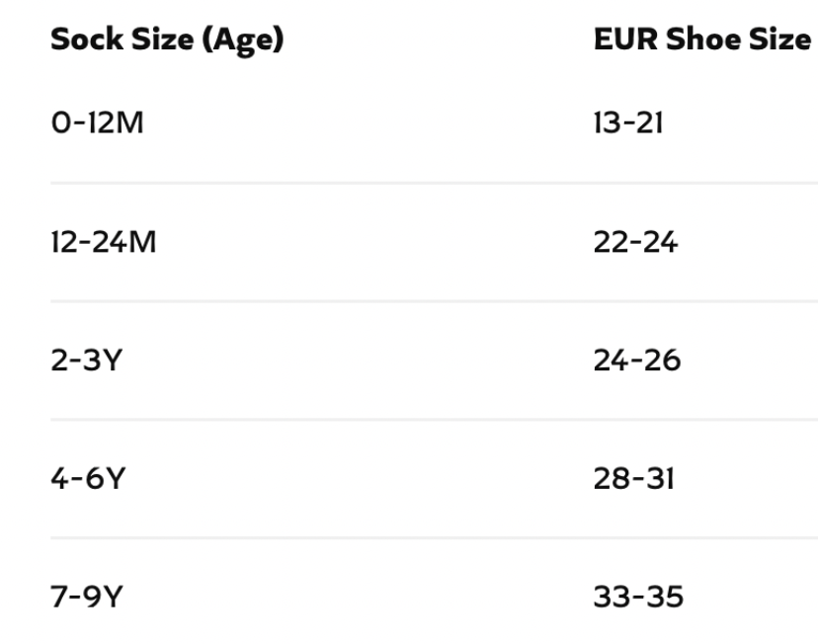Select the 7-9Y sock size cell

click(x=87, y=597)
